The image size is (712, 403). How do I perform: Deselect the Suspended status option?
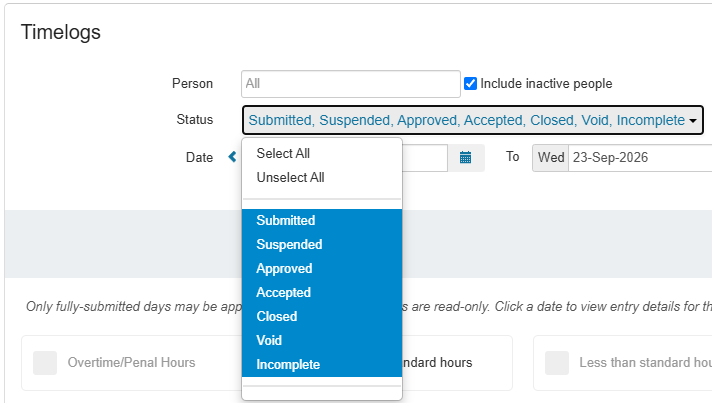pos(322,245)
